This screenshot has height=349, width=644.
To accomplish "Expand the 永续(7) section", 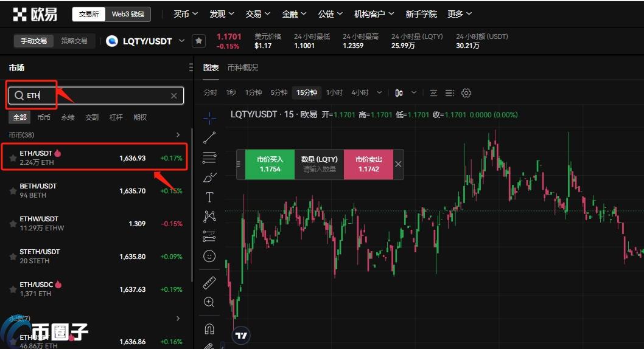I will click(178, 318).
